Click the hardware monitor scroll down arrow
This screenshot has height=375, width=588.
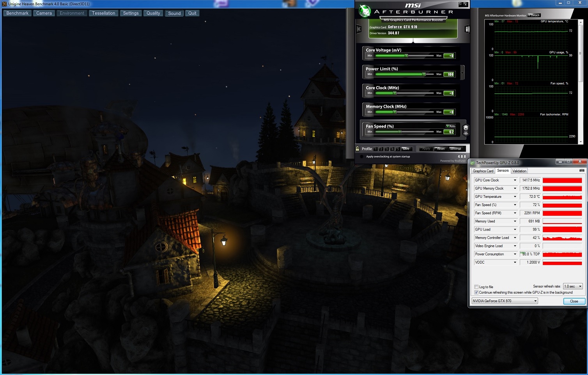click(581, 142)
